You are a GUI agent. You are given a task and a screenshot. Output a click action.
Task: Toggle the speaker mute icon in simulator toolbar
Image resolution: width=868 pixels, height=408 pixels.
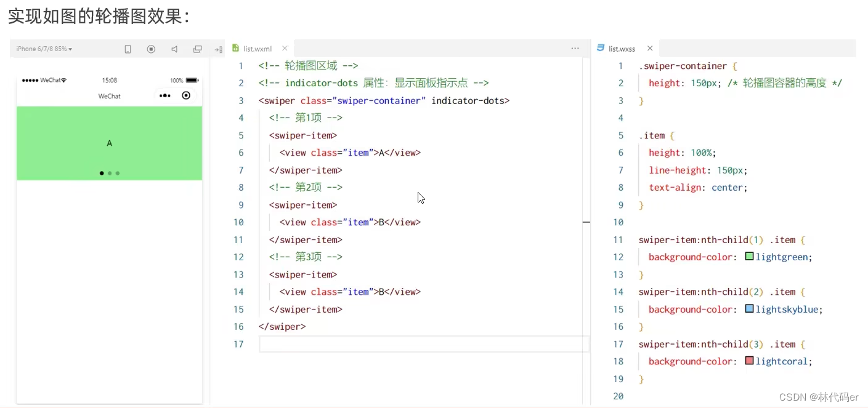(x=174, y=49)
